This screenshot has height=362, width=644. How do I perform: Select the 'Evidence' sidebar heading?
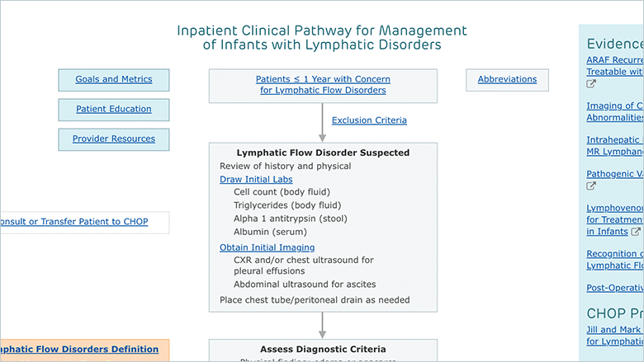point(615,44)
